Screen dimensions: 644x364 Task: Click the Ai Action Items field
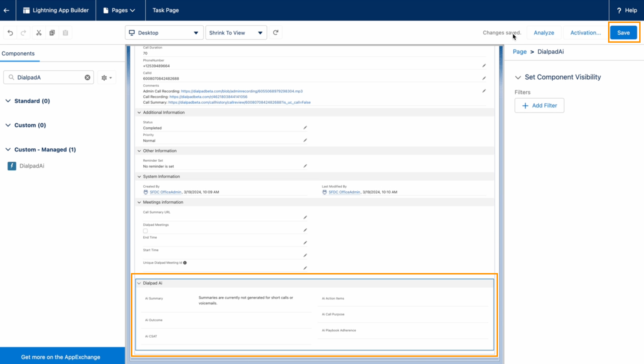tap(403, 298)
